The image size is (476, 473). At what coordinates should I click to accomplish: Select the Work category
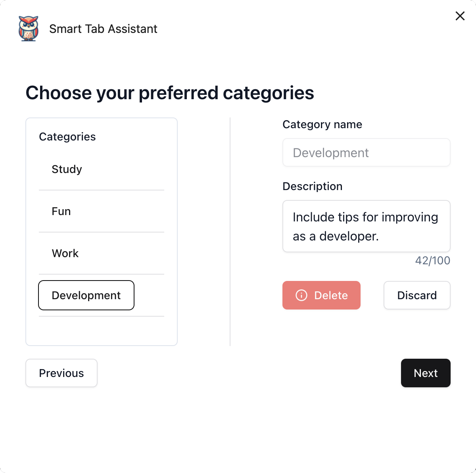pos(102,253)
